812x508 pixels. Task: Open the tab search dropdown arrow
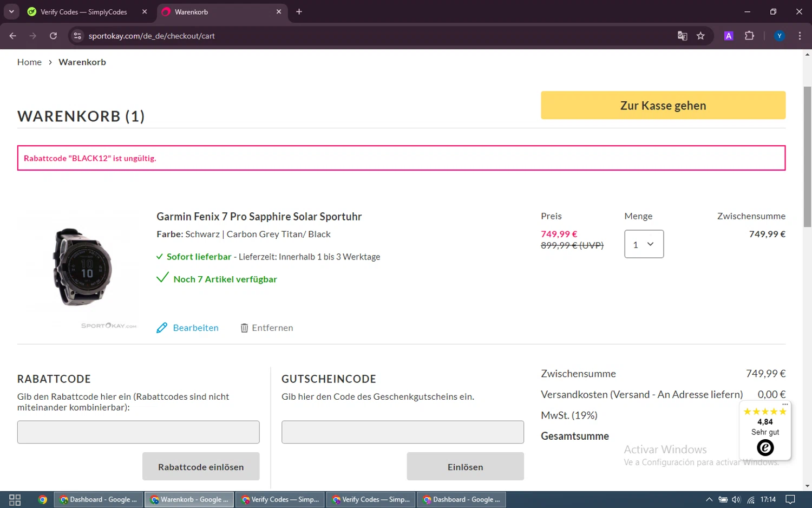pyautogui.click(x=11, y=11)
